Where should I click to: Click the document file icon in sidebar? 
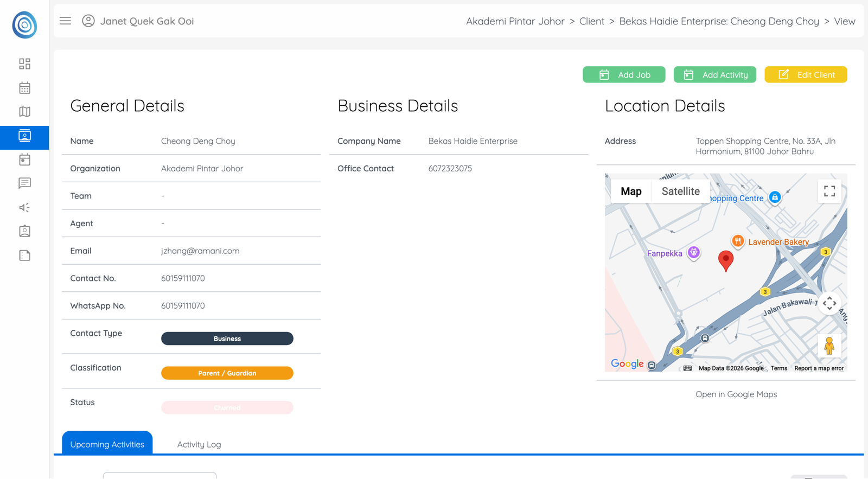24,256
